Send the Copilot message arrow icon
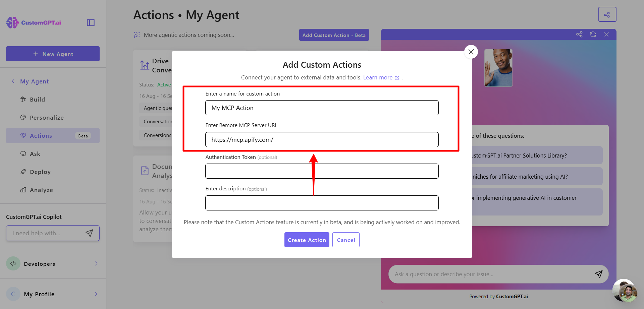 (x=89, y=233)
